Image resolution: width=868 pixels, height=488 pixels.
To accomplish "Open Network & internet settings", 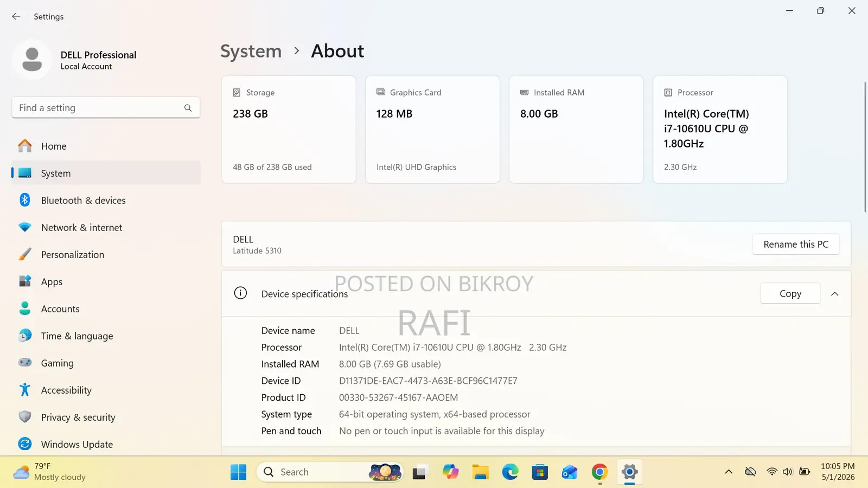I will point(106,227).
